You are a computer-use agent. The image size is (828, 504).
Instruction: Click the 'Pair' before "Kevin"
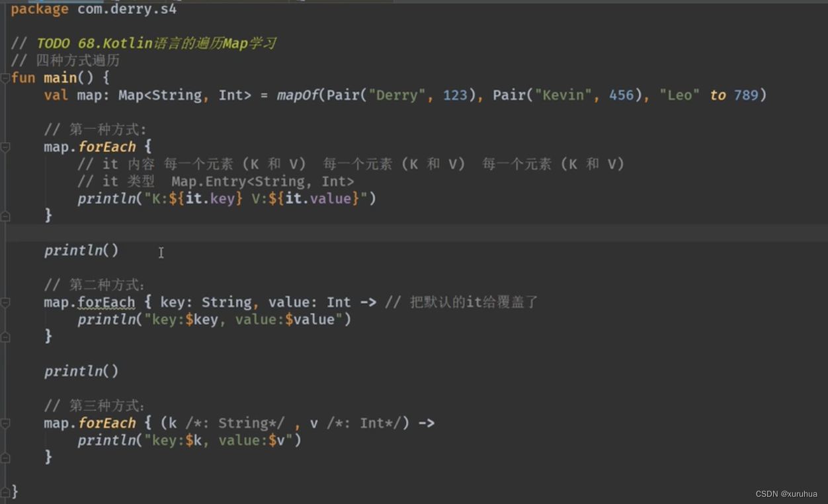pos(509,95)
